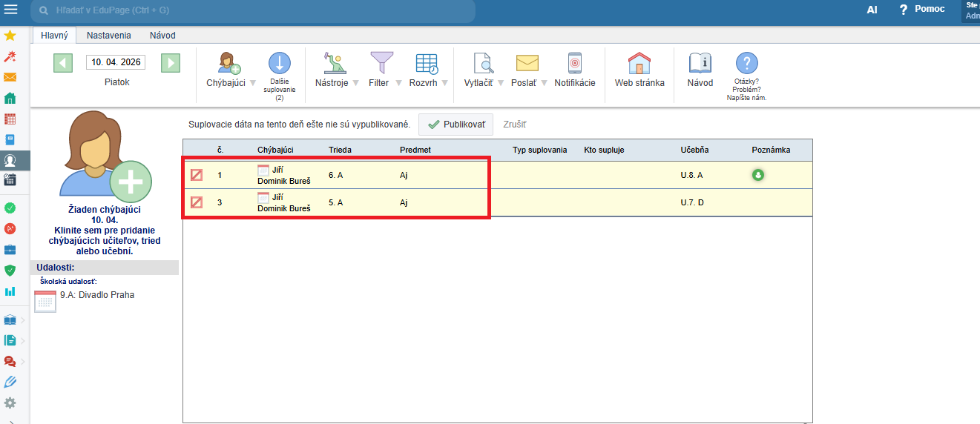
Task: Expand the Filter dropdown
Action: point(398,83)
